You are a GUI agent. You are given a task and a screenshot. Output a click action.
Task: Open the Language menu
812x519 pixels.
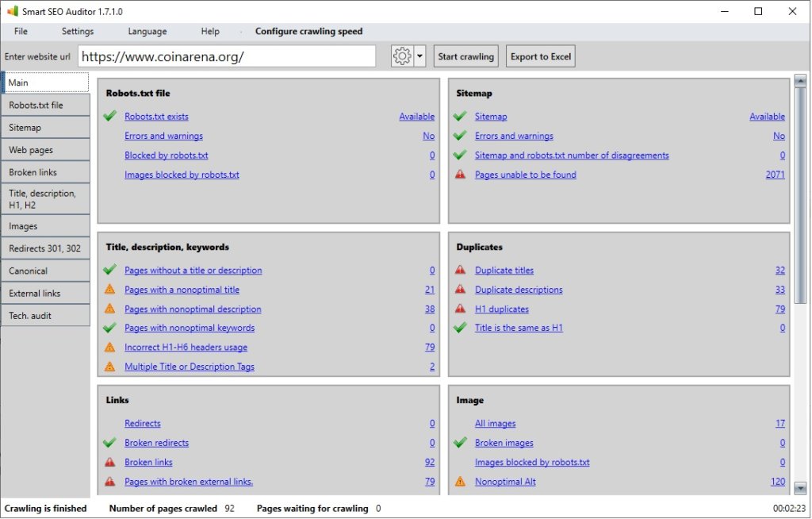(147, 32)
